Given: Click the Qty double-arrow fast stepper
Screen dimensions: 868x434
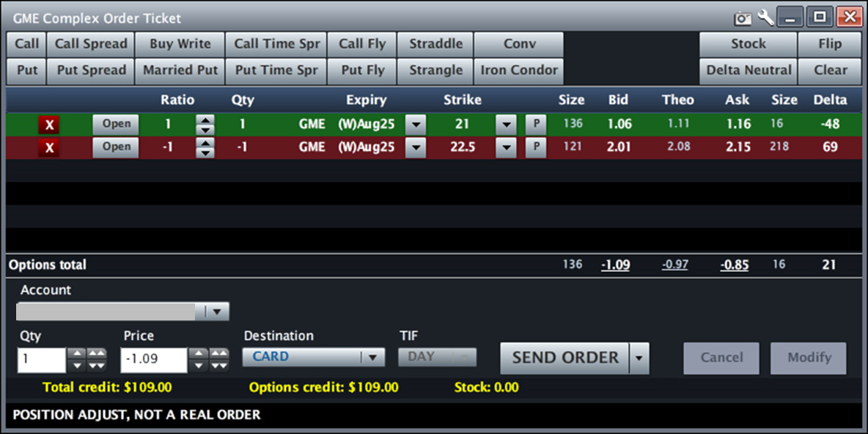Looking at the screenshot, I should click(97, 359).
